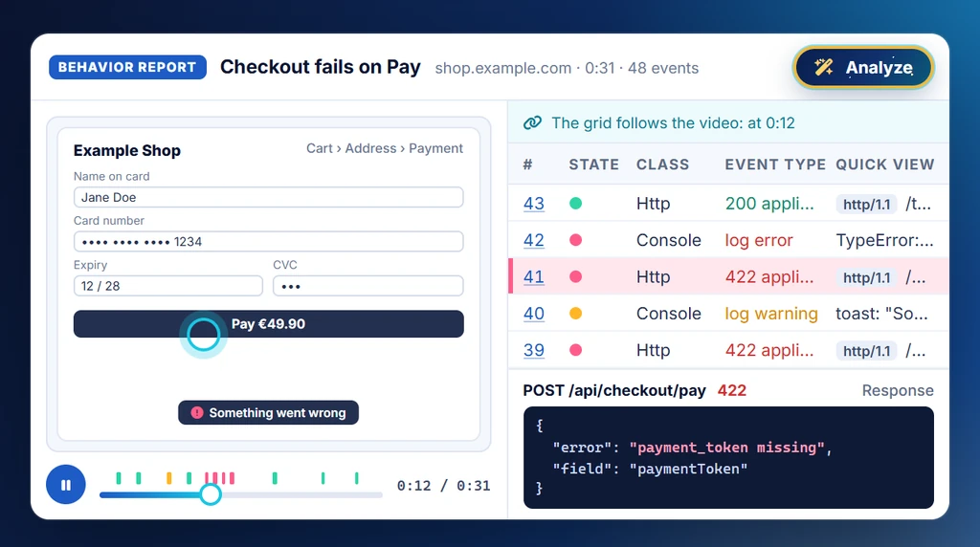980x547 pixels.
Task: Click the paymentToken field value
Action: [x=688, y=469]
